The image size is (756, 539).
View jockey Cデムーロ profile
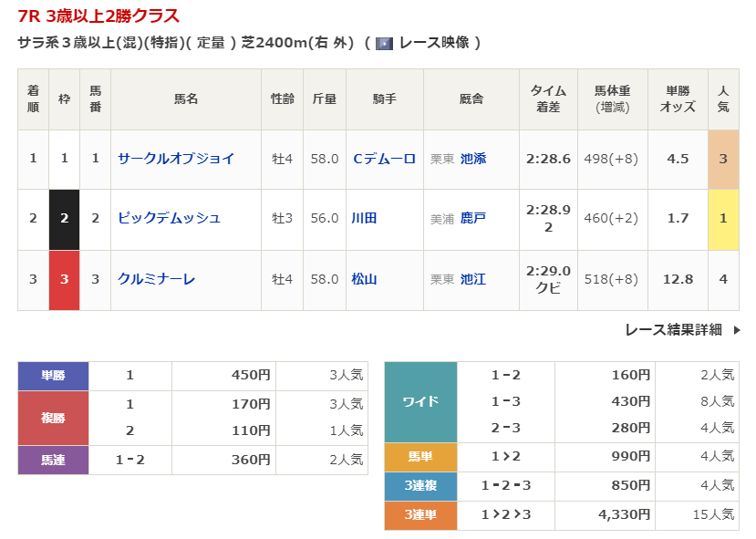click(384, 159)
